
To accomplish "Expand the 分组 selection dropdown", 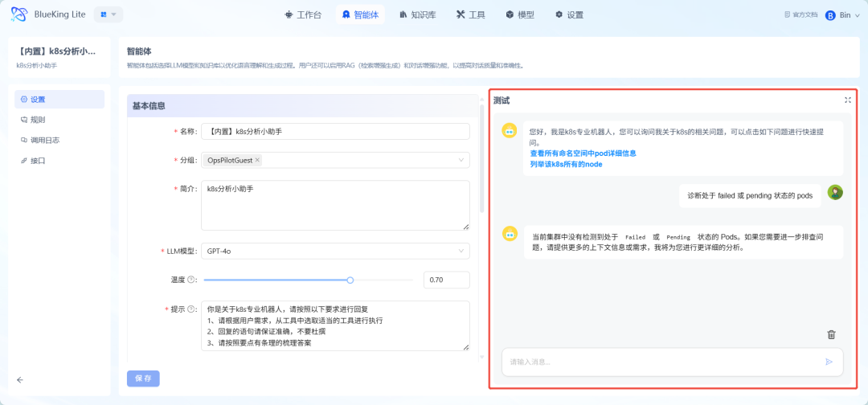I will 461,160.
